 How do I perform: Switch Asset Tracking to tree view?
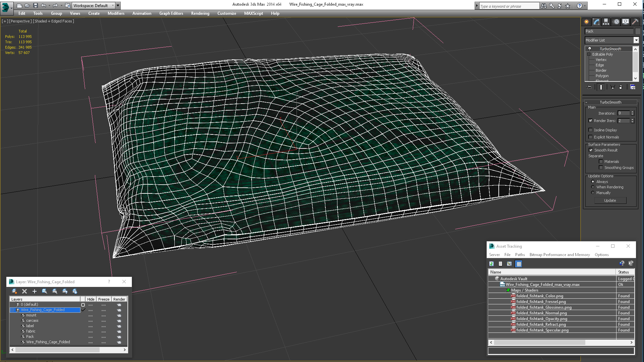click(509, 264)
